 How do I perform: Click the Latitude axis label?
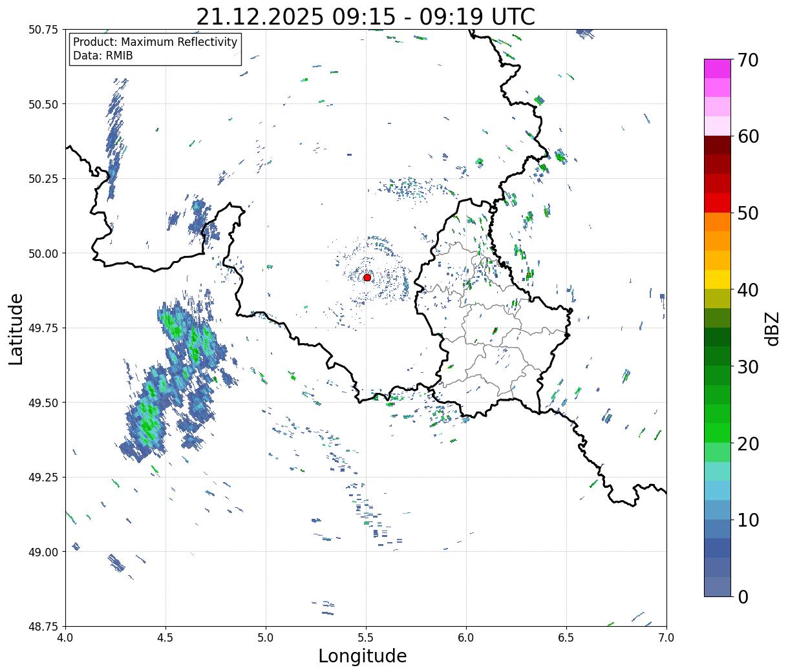(16, 329)
